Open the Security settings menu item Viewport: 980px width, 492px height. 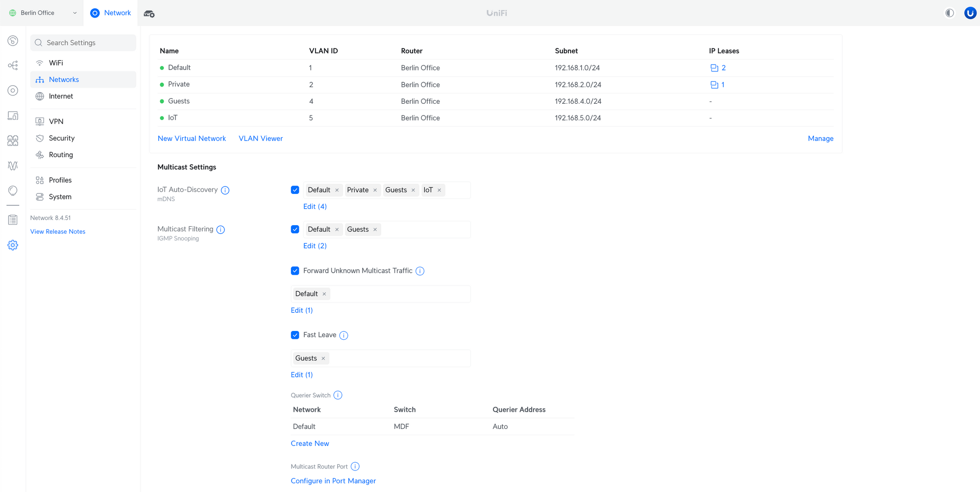click(62, 139)
